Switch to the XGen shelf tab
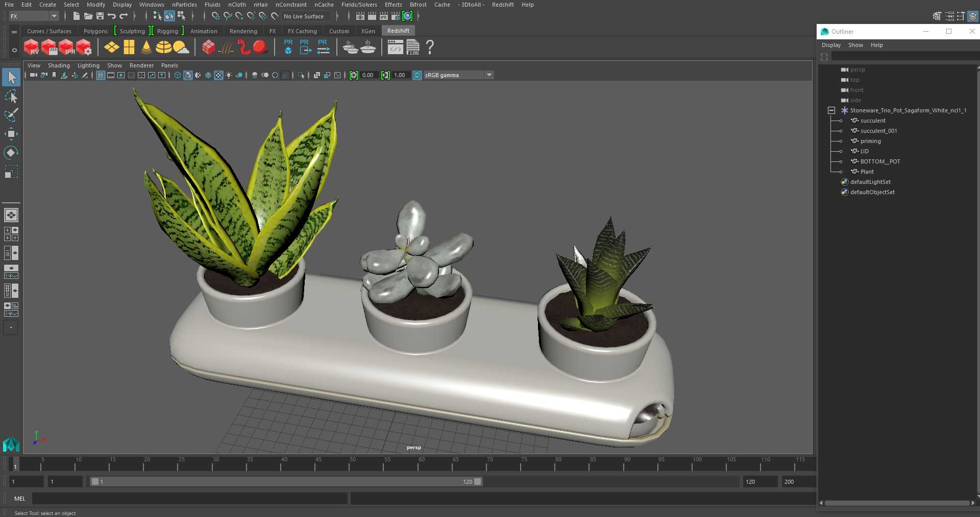This screenshot has height=517, width=980. [368, 31]
